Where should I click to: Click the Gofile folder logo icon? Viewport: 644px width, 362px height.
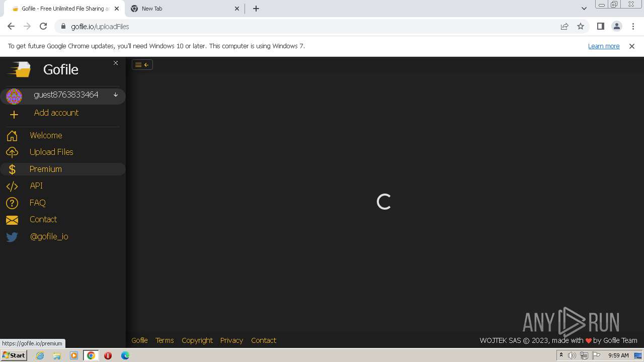point(19,69)
